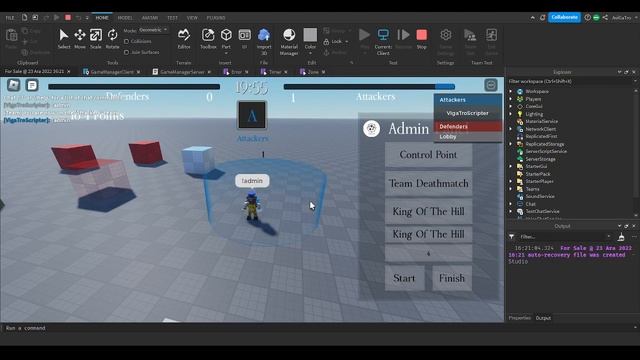Click the Collaborate button
The height and width of the screenshot is (360, 640).
[564, 17]
